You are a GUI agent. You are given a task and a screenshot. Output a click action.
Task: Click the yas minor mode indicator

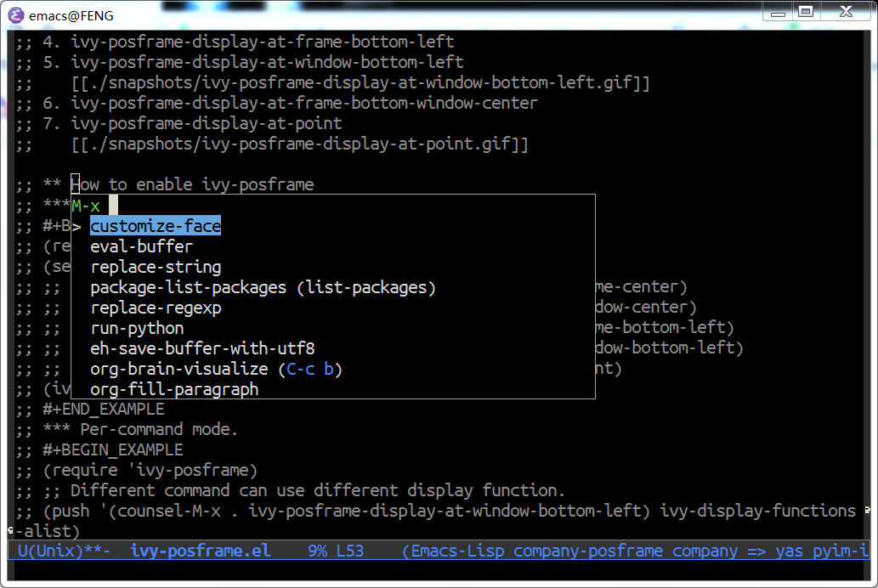(x=790, y=551)
